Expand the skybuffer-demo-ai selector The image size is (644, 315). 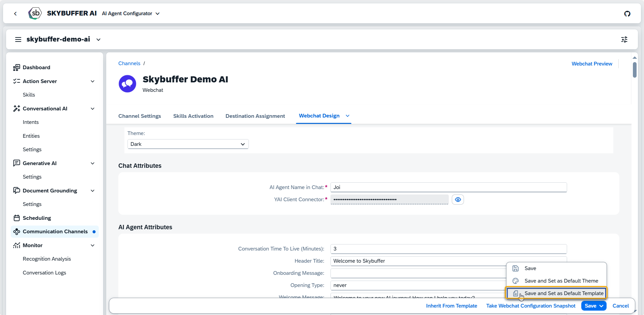(98, 40)
